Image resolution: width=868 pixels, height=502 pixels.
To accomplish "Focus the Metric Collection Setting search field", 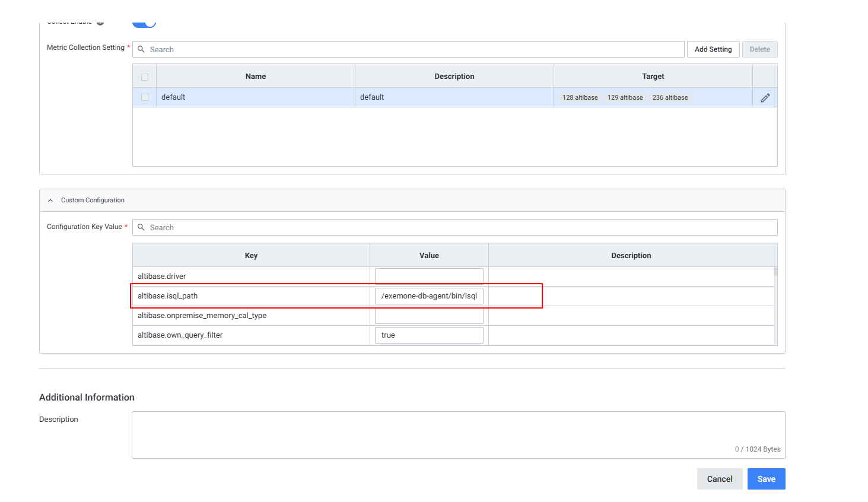I will (x=415, y=49).
